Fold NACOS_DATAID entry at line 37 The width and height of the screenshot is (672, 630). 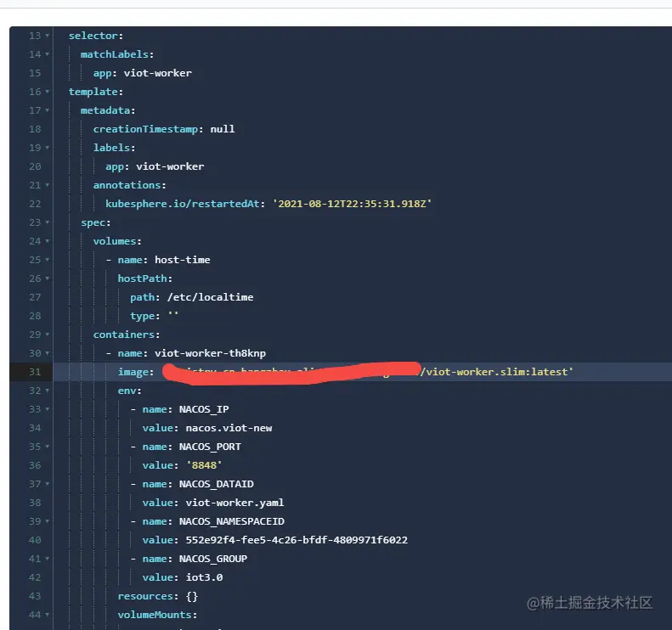click(47, 484)
